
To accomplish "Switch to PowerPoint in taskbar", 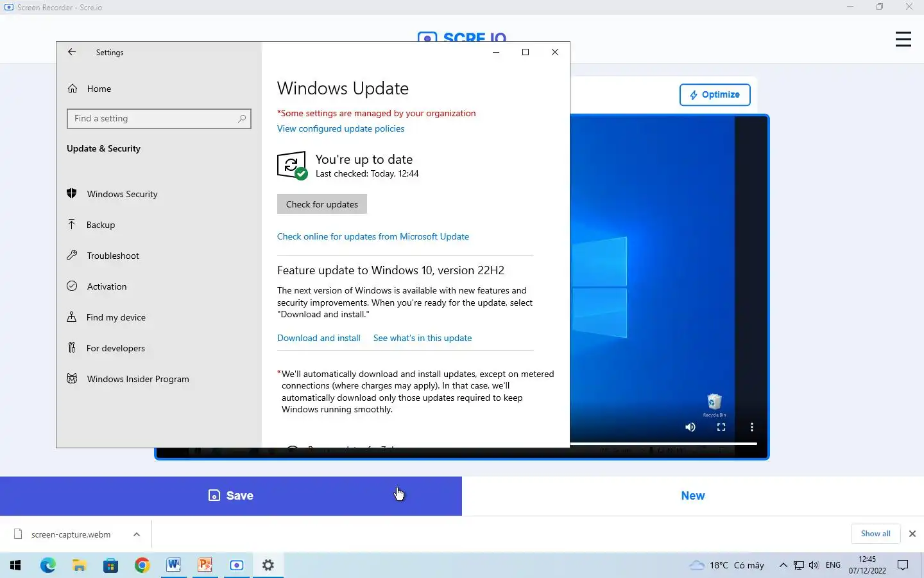I will (x=205, y=565).
